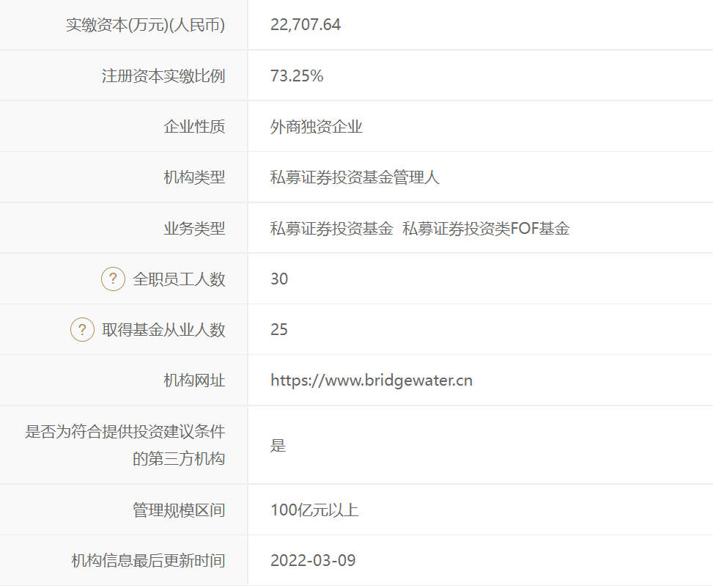
Task: Click the last update date 2022-03-09
Action: [313, 561]
